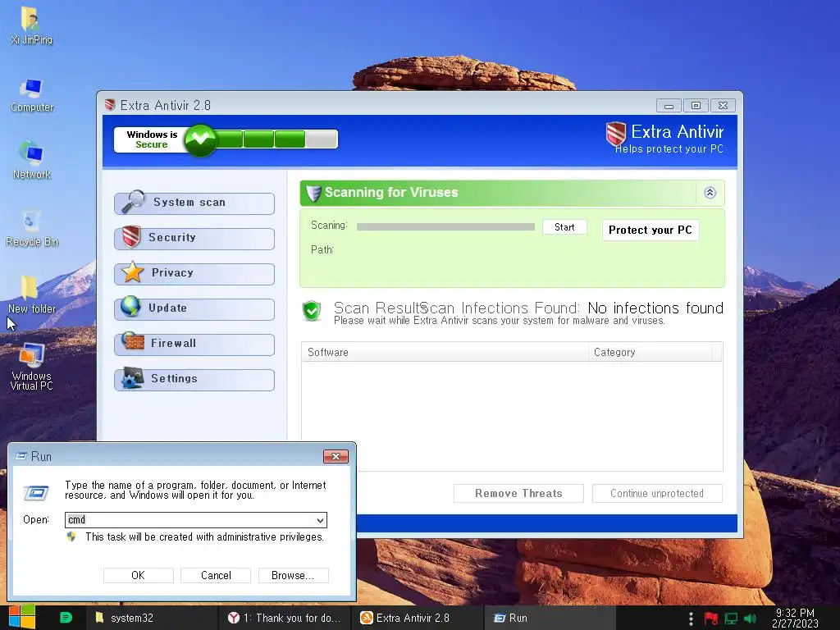Click the shield icon in Scanning for Viruses header
Screen dimensions: 840x630
tap(313, 193)
